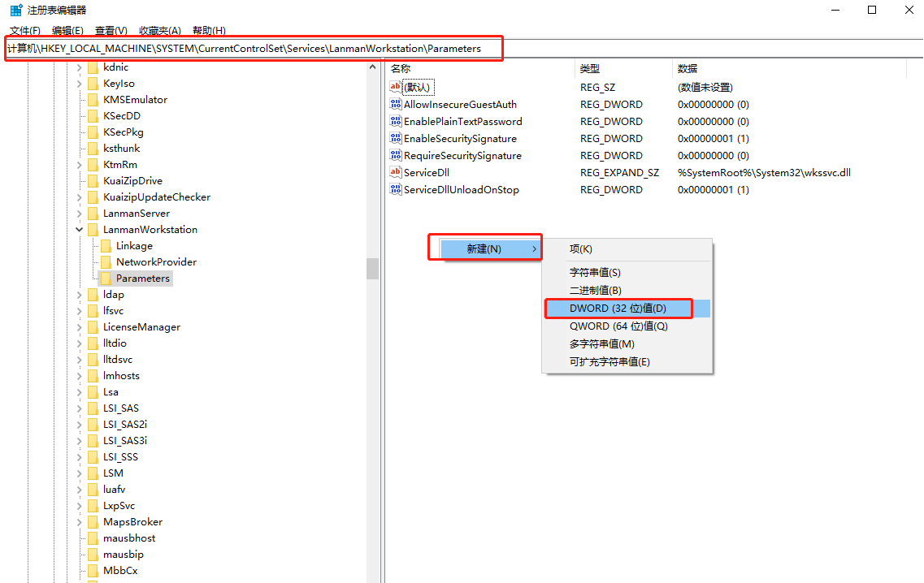Sort values by the 类型 column
This screenshot has height=583, width=924.
(589, 68)
